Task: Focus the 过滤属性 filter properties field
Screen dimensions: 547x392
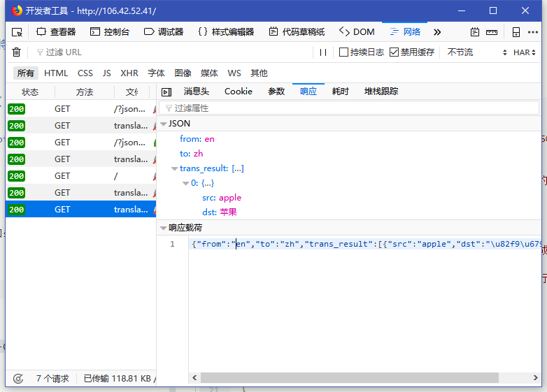Action: click(349, 108)
